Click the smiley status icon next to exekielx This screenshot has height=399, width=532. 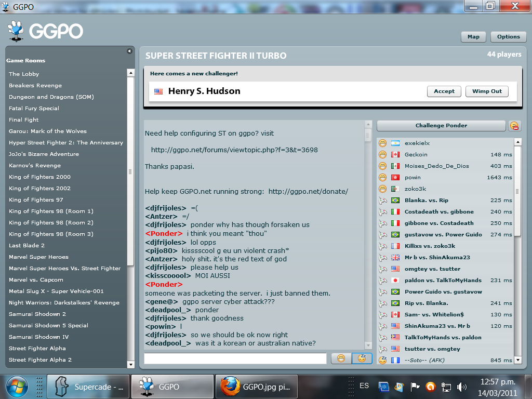point(383,143)
